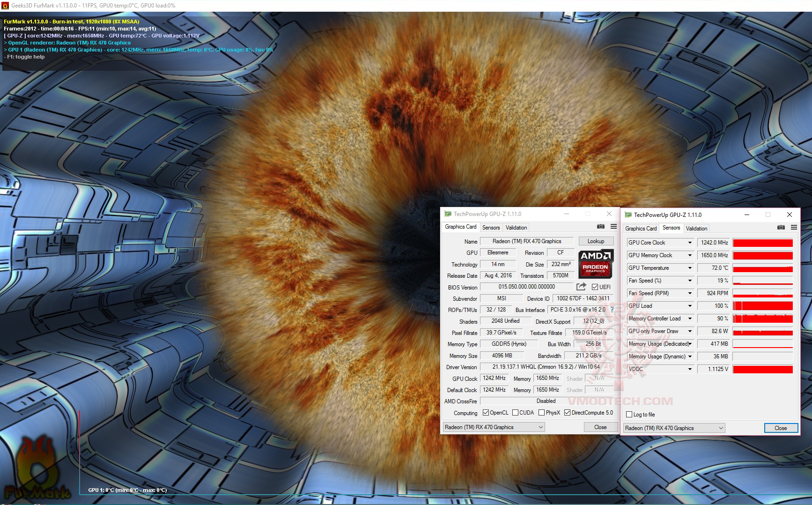
Task: Click Close button in the Sensors window
Action: coord(781,428)
